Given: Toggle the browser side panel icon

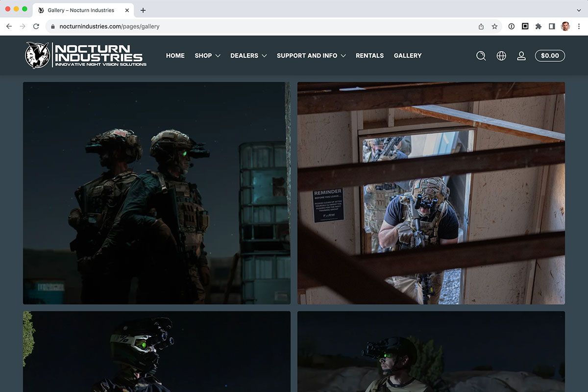Looking at the screenshot, I should 552,26.
